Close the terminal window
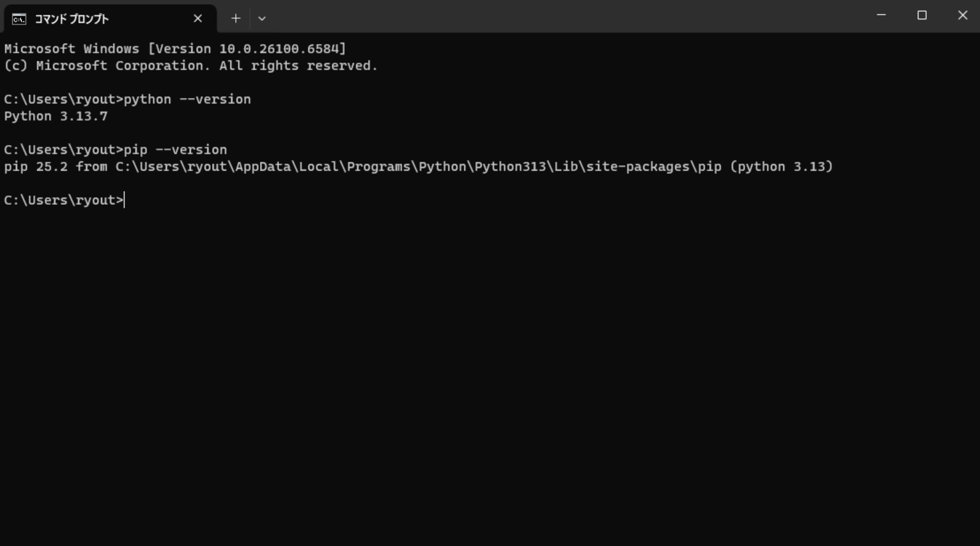 (x=962, y=15)
